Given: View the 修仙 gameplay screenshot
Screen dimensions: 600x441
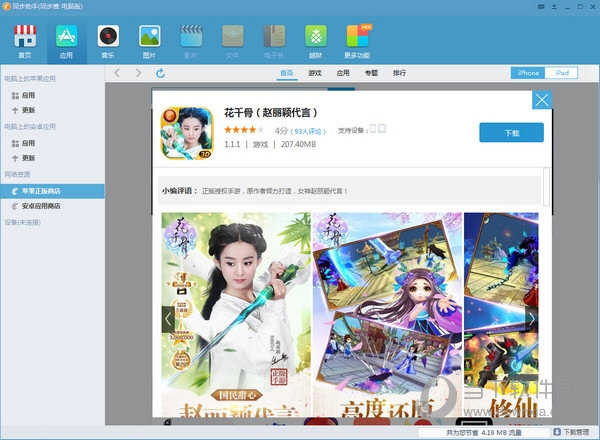Looking at the screenshot, I should [501, 315].
